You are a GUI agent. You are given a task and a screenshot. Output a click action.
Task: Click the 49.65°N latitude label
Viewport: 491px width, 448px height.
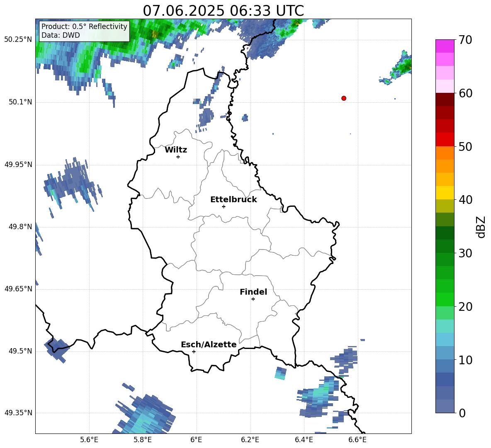(18, 289)
